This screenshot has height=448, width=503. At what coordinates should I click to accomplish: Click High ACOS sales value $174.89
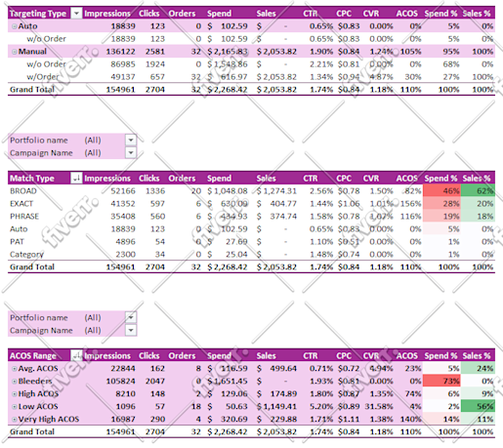tap(276, 393)
